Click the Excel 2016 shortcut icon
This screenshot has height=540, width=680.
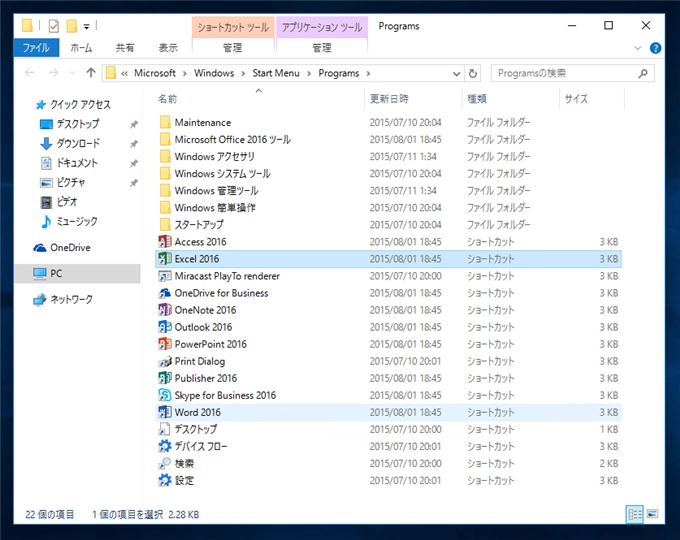[x=165, y=259]
